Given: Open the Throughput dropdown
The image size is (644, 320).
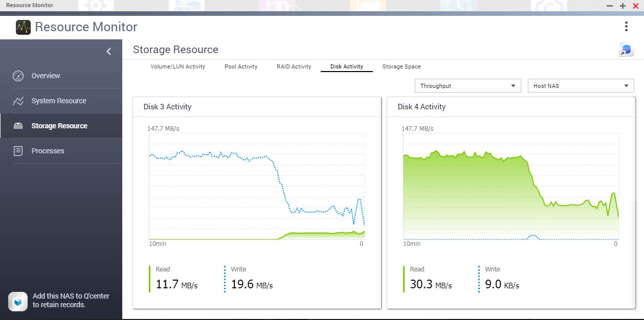Looking at the screenshot, I should [468, 86].
